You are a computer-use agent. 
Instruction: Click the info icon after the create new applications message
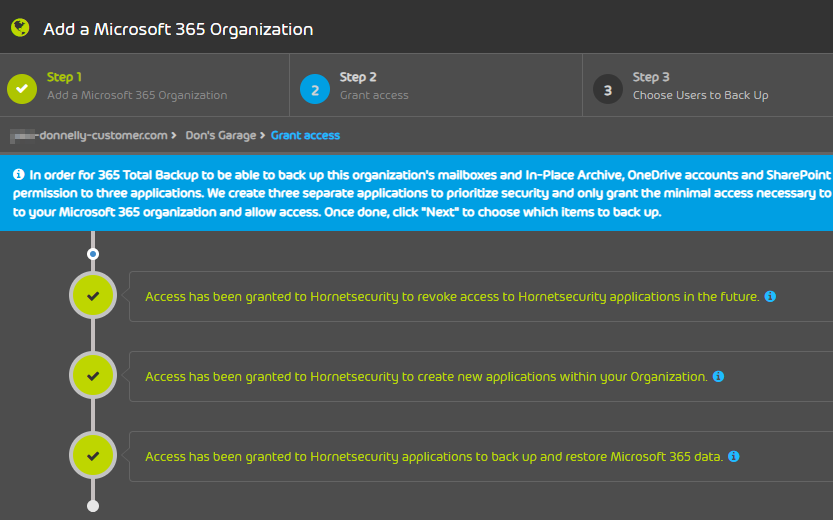(718, 377)
